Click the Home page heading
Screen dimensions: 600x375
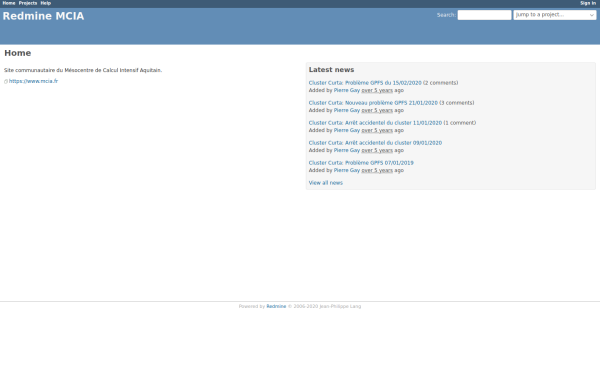[18, 53]
